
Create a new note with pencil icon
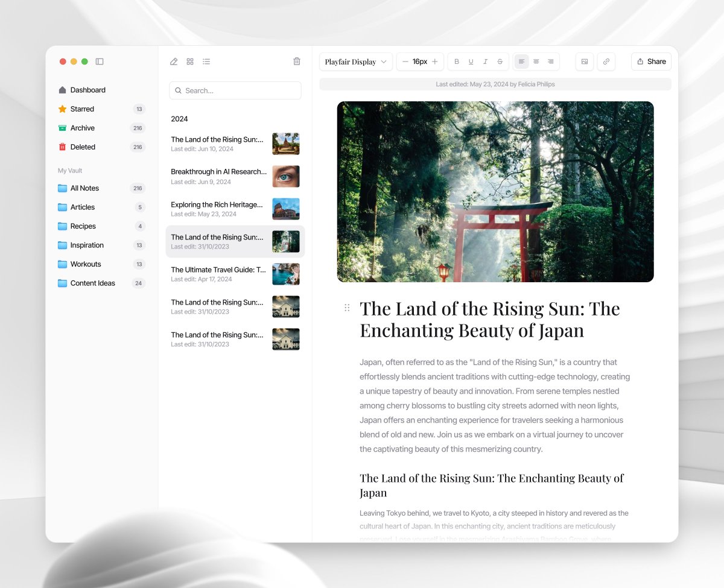point(174,62)
